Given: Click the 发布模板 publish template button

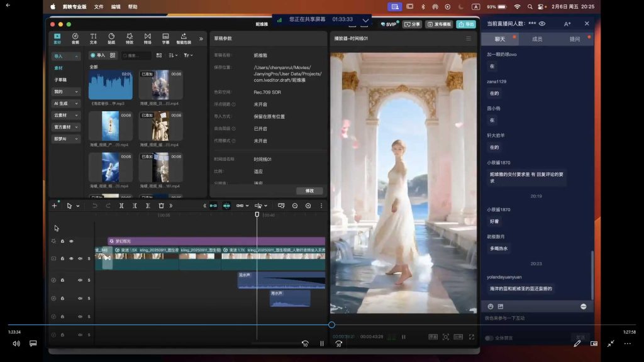Looking at the screenshot, I should (439, 25).
